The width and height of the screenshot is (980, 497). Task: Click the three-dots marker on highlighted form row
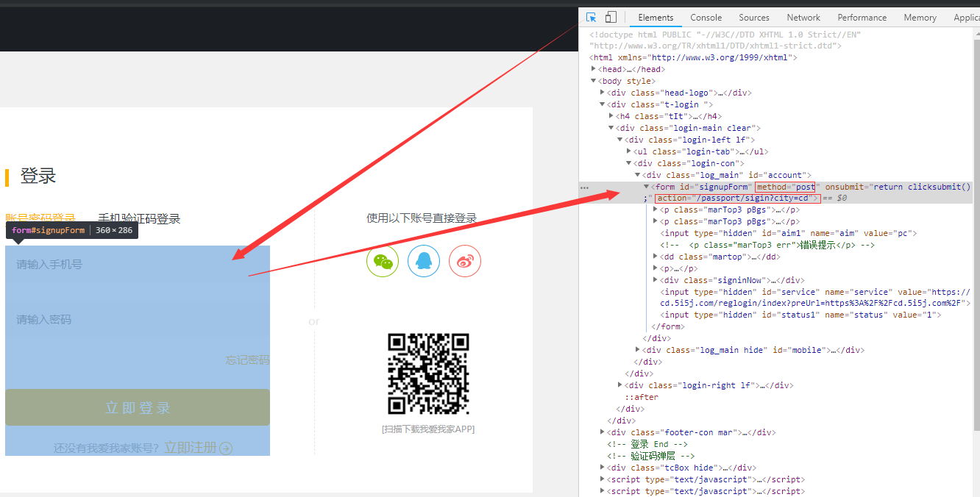(585, 187)
